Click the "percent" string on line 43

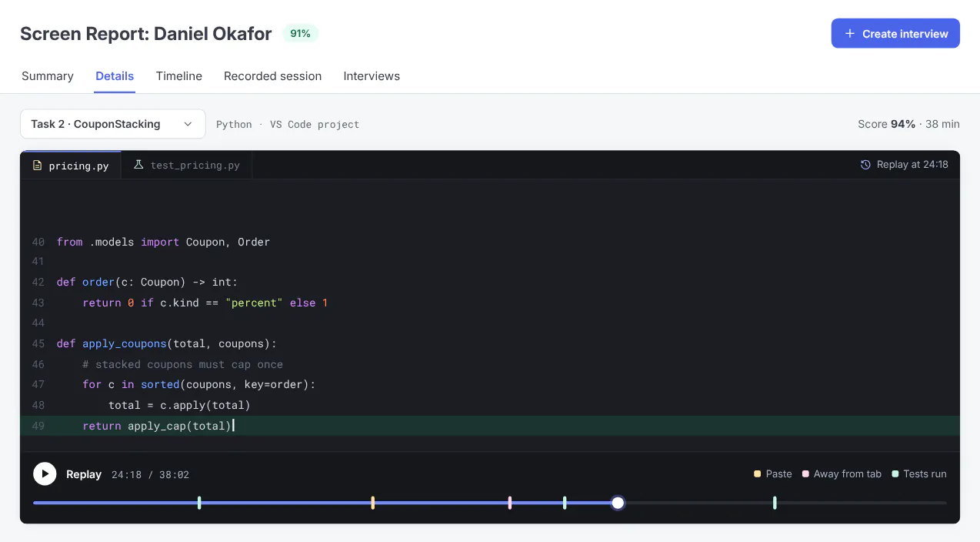click(254, 303)
